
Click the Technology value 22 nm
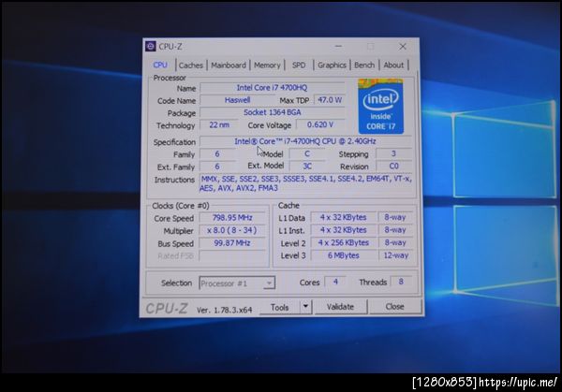tap(219, 125)
